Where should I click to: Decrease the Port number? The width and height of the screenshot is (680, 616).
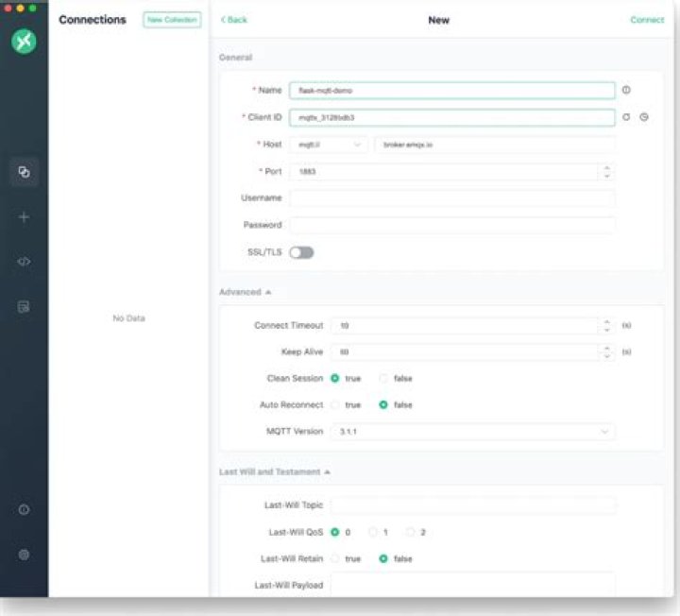coord(607,176)
